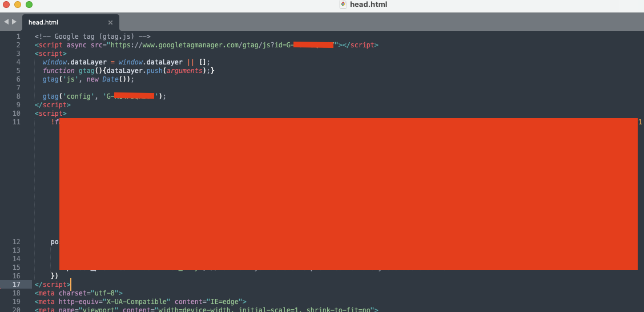Close the head.html tab
The height and width of the screenshot is (312, 644).
[x=110, y=23]
